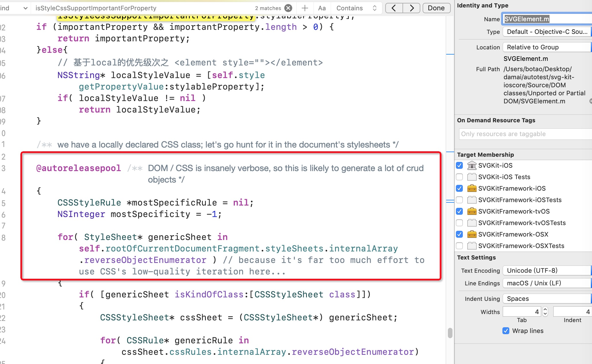Check SVGKit-iOS Tests target membership

click(459, 177)
